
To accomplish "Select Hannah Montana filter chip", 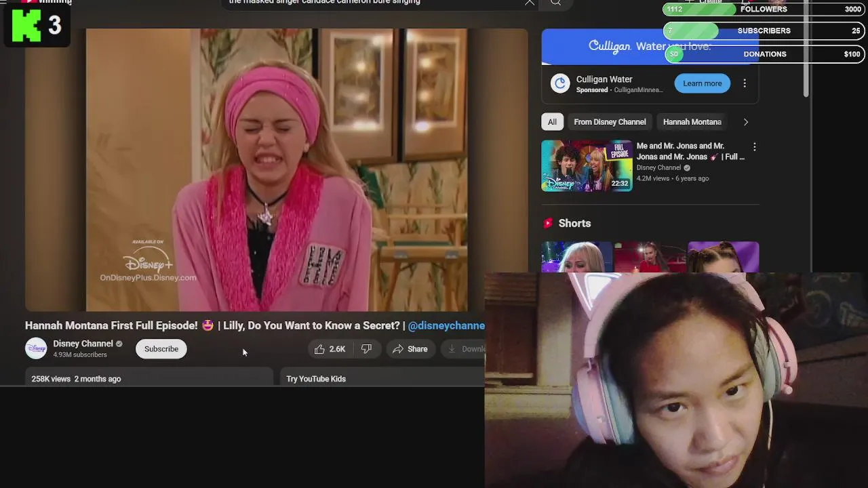I will coord(692,122).
